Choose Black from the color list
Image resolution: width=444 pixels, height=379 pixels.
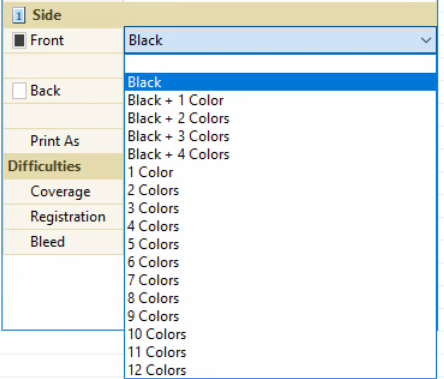[x=280, y=82]
